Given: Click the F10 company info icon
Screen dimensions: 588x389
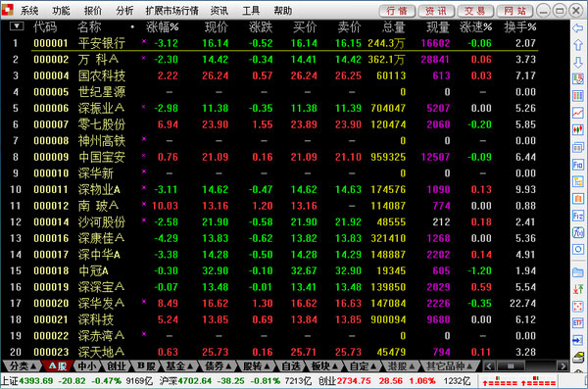Looking at the screenshot, I should pyautogui.click(x=578, y=165).
